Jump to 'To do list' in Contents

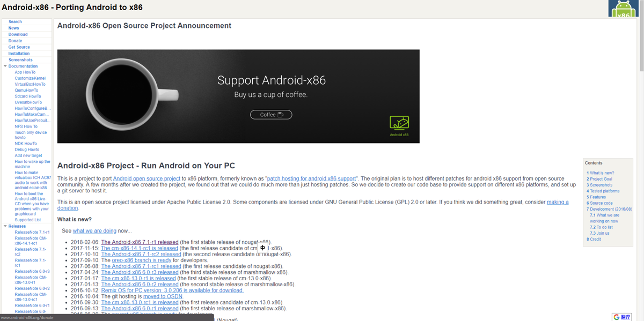[x=602, y=227]
